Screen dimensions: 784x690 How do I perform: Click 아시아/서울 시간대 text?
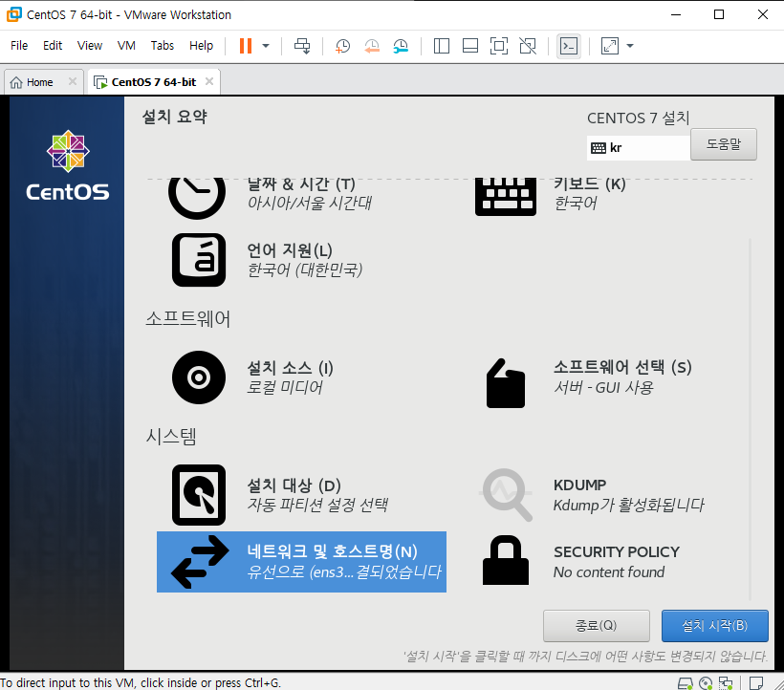tap(310, 203)
